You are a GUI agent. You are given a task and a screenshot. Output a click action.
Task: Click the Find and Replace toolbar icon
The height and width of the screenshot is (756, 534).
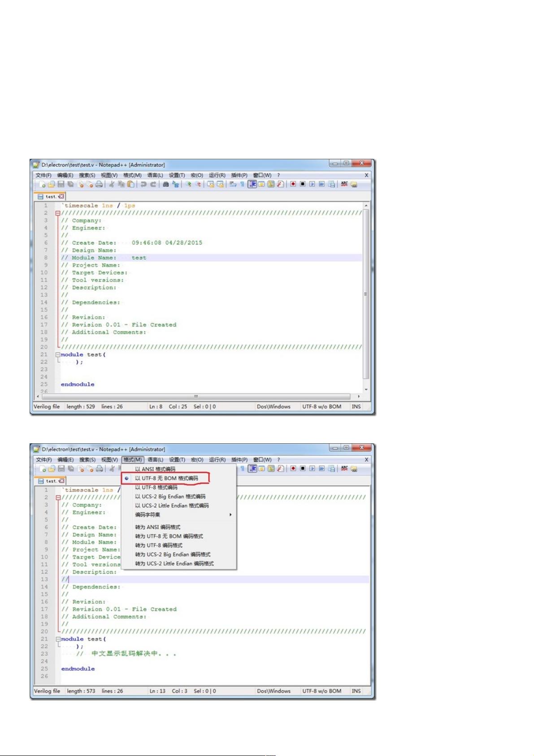tap(175, 184)
